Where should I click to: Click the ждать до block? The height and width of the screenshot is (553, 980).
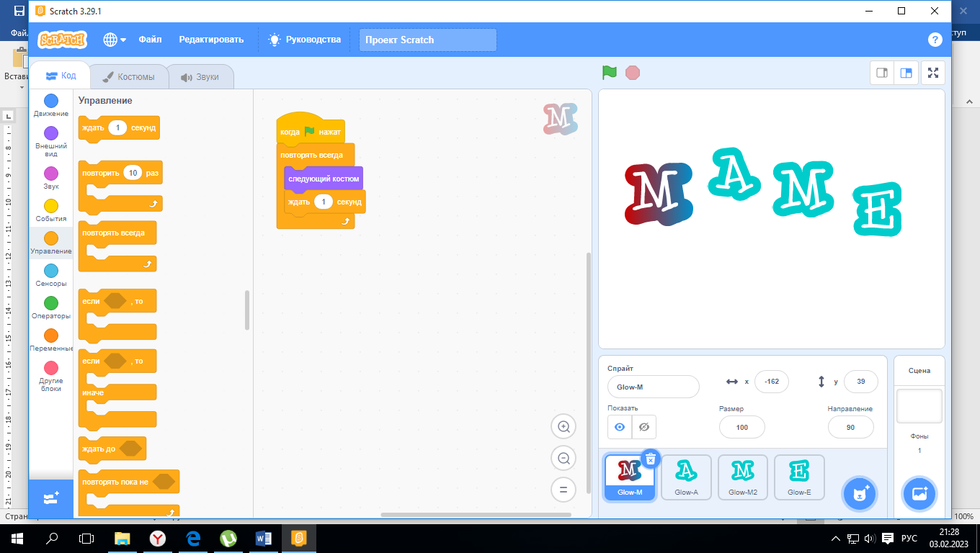click(x=112, y=449)
